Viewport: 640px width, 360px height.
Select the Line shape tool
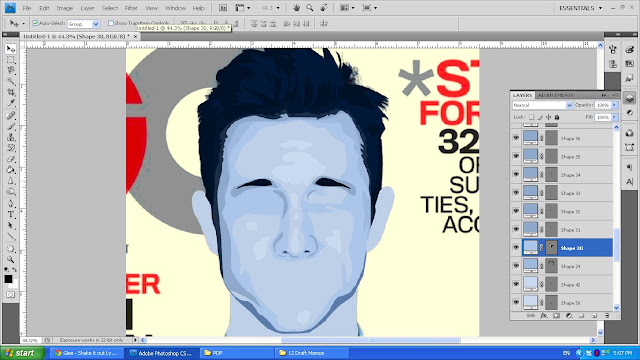[11, 236]
